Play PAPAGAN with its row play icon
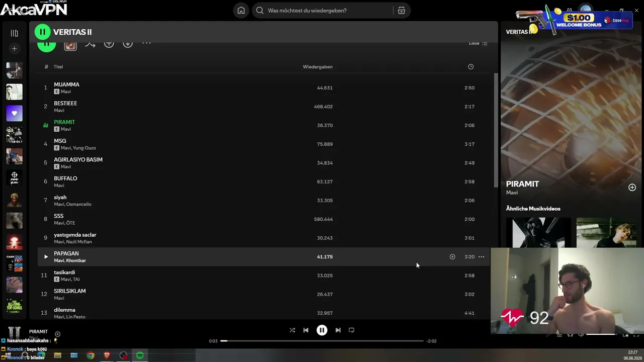The height and width of the screenshot is (362, 644). click(46, 257)
